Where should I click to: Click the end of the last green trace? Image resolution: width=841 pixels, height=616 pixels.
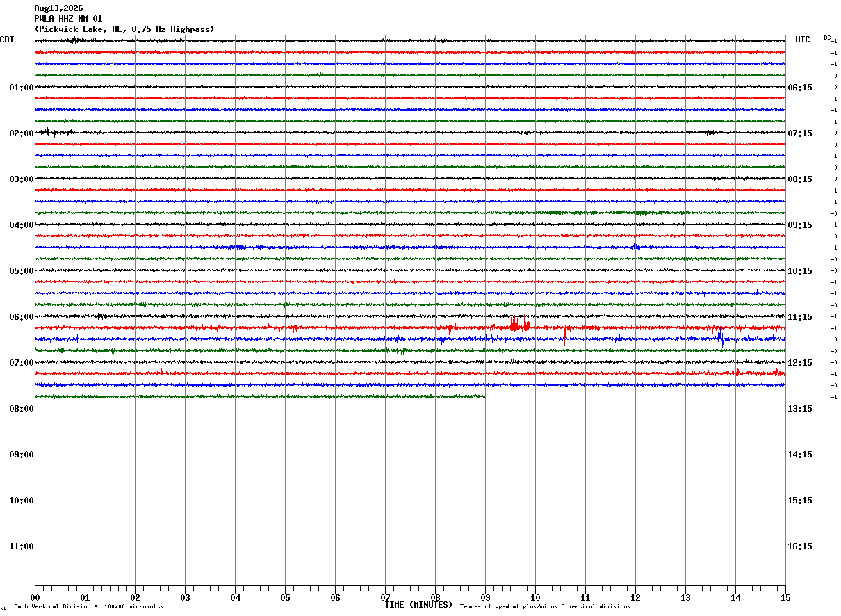(x=483, y=396)
